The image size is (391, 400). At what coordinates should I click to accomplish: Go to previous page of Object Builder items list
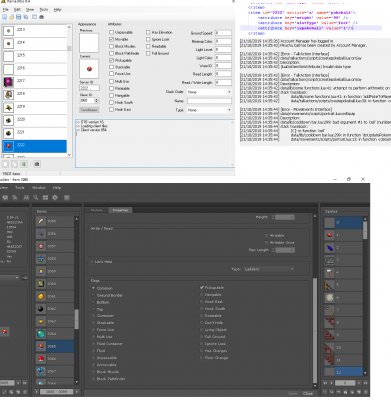click(37, 392)
